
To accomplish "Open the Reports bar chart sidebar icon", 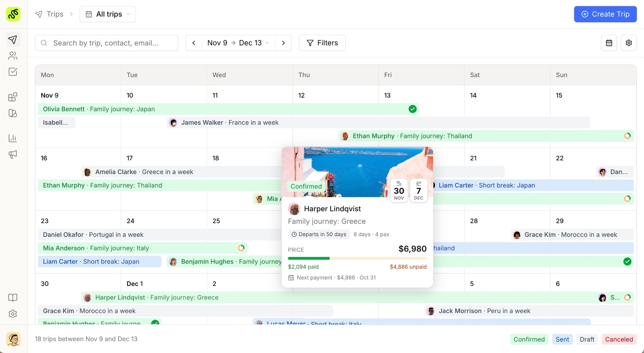I will 13,138.
